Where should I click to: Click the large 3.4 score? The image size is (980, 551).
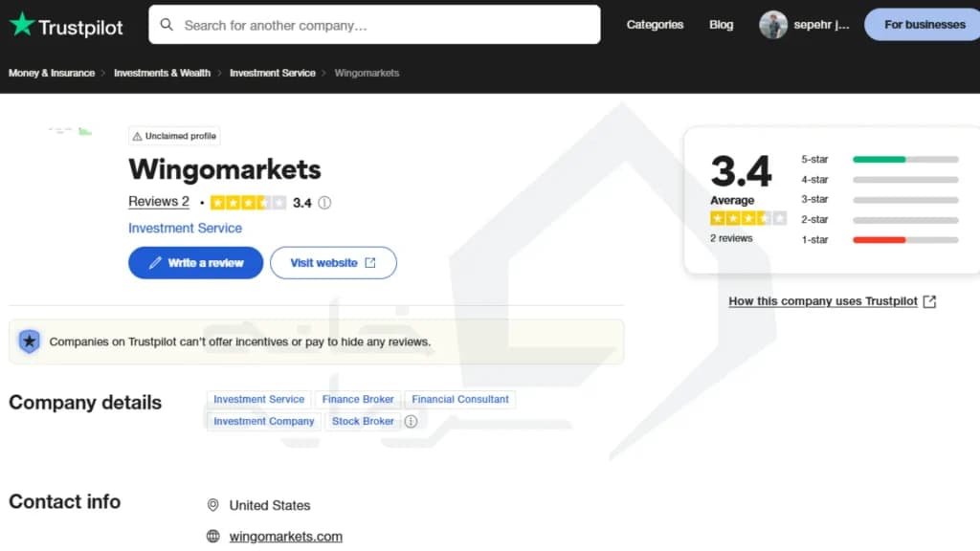742,170
